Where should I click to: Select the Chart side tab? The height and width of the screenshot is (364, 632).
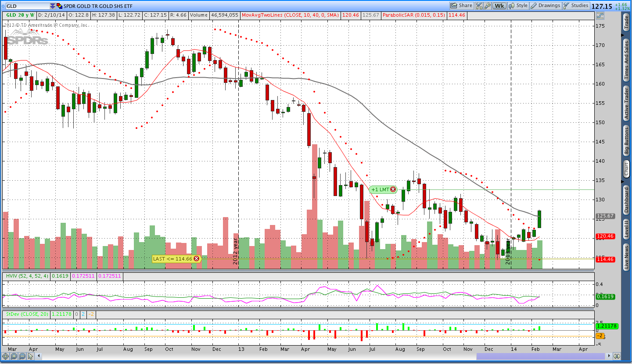(x=626, y=169)
